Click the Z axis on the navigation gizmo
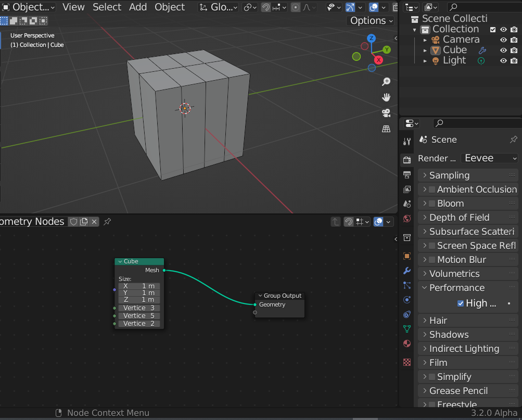This screenshot has width=522, height=420. click(371, 39)
